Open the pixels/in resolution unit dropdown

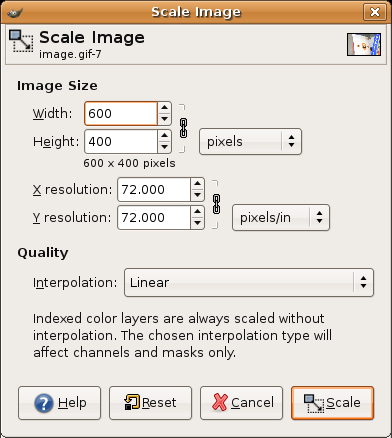(281, 218)
